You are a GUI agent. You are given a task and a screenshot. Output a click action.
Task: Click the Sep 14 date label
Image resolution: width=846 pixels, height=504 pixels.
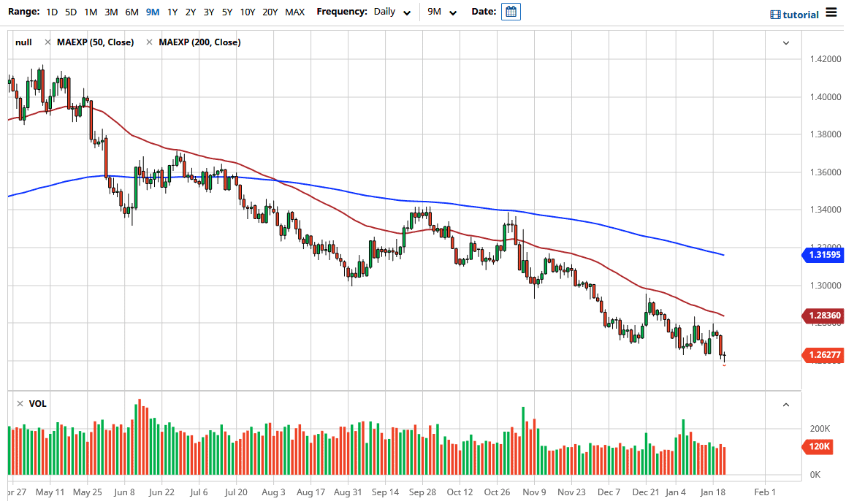385,492
